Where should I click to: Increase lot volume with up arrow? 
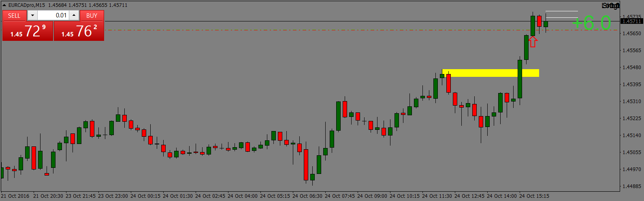(74, 15)
